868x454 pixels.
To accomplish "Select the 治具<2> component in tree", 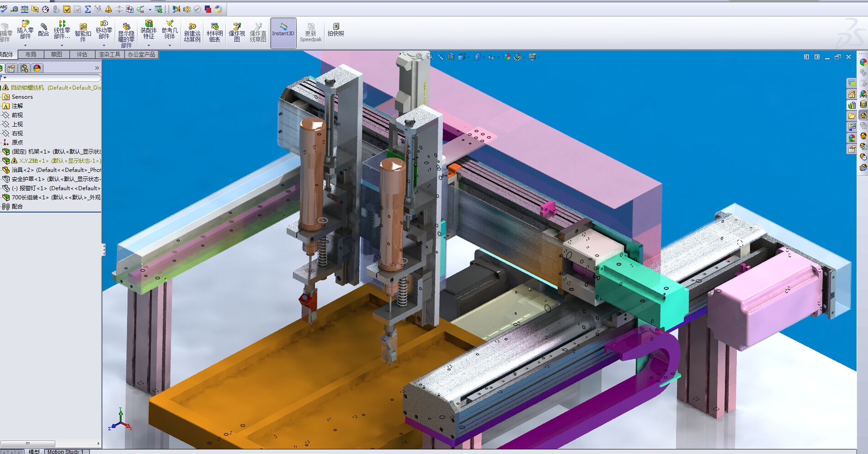I will pyautogui.click(x=52, y=170).
